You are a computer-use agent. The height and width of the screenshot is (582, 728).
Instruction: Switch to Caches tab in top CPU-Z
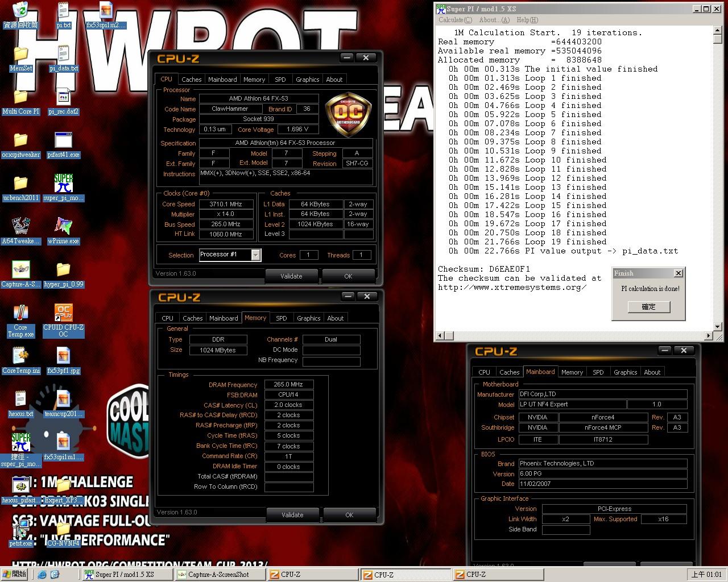coord(192,80)
